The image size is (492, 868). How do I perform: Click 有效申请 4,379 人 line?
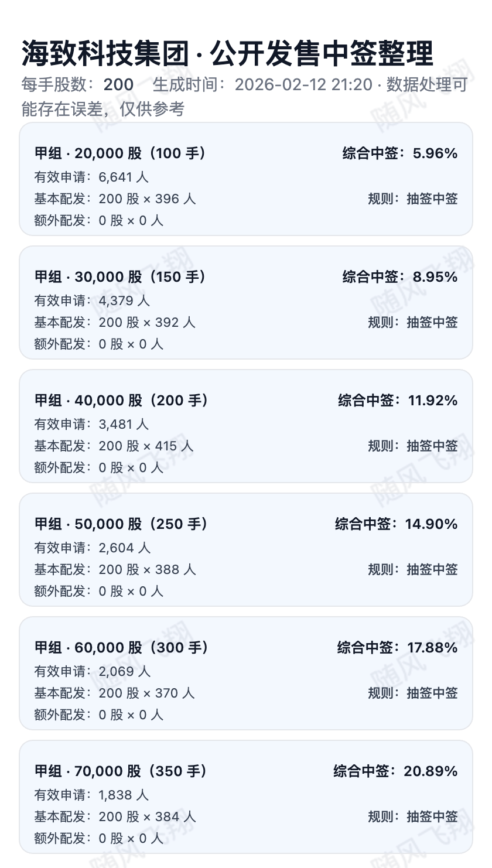tap(92, 300)
